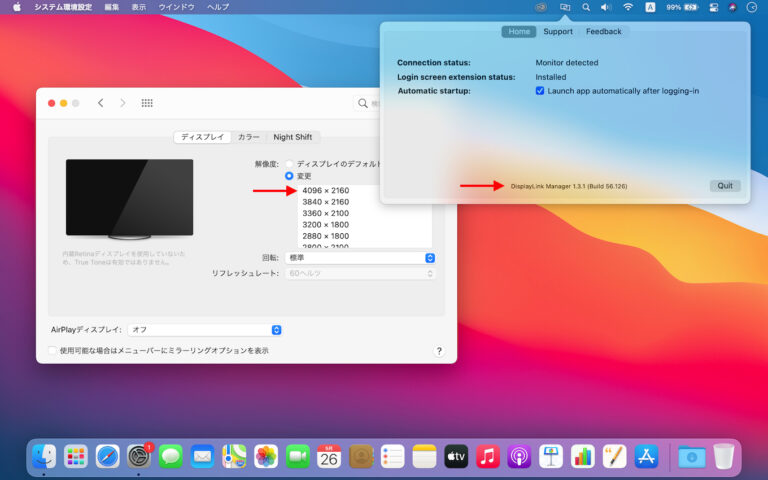Open the 回転 rotation dropdown
This screenshot has height=480, width=768.
(360, 257)
